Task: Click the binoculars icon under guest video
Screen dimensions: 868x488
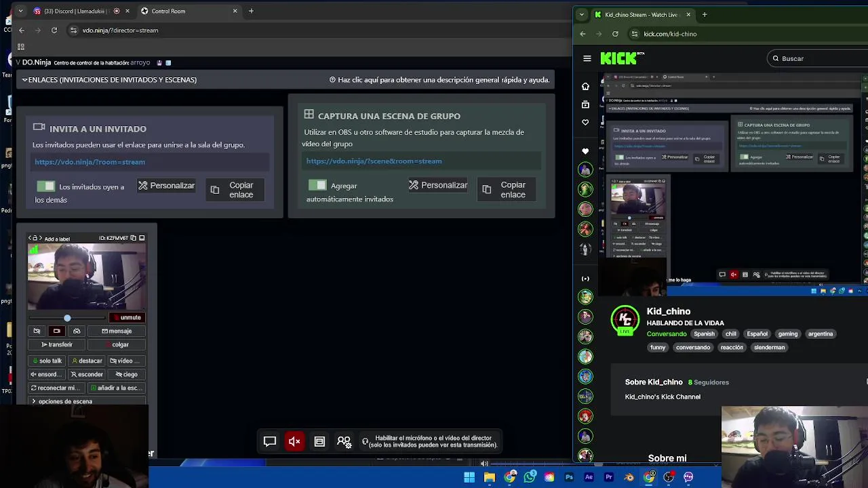Action: tap(77, 331)
